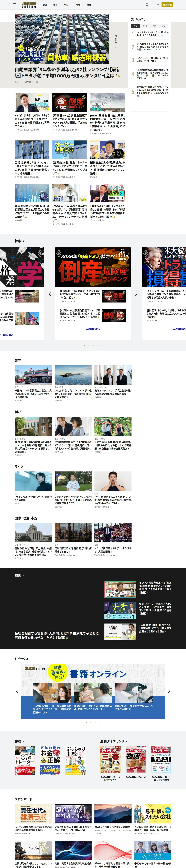Open the 生成AI 10月12日・19日合併特大号 cover
The width and height of the screenshot is (186, 868).
coord(161,759)
